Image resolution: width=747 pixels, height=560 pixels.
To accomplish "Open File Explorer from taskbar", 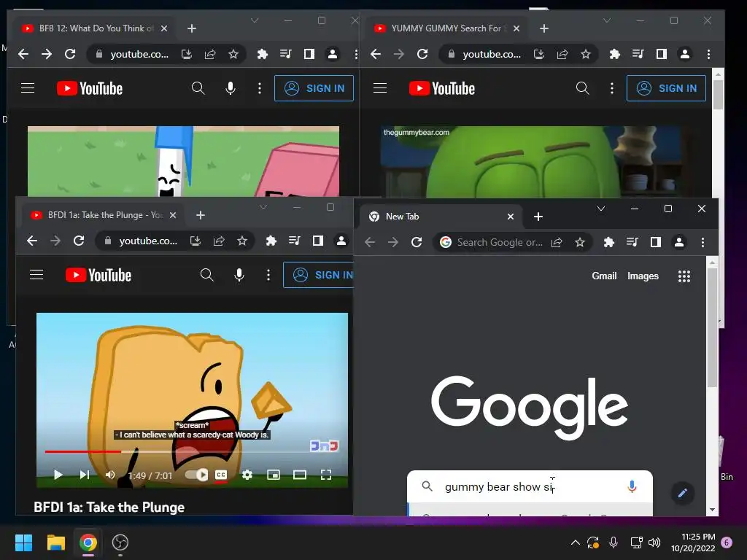I will pos(55,542).
